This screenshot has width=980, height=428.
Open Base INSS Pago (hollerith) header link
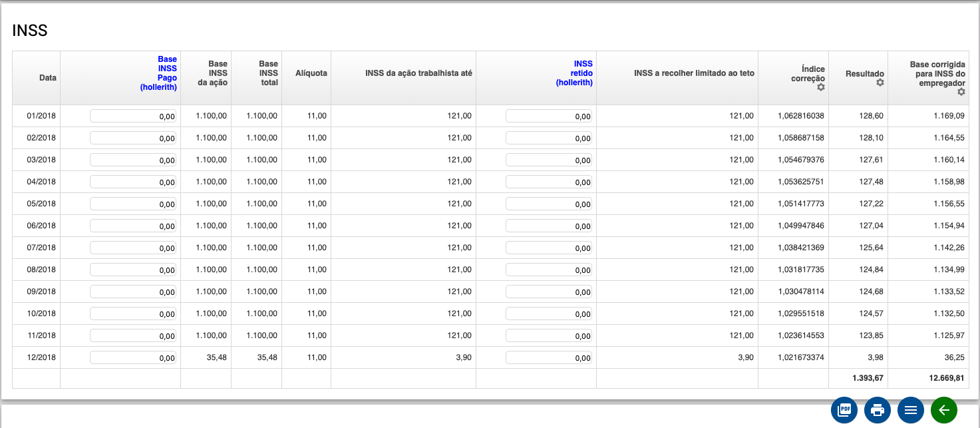coord(158,73)
